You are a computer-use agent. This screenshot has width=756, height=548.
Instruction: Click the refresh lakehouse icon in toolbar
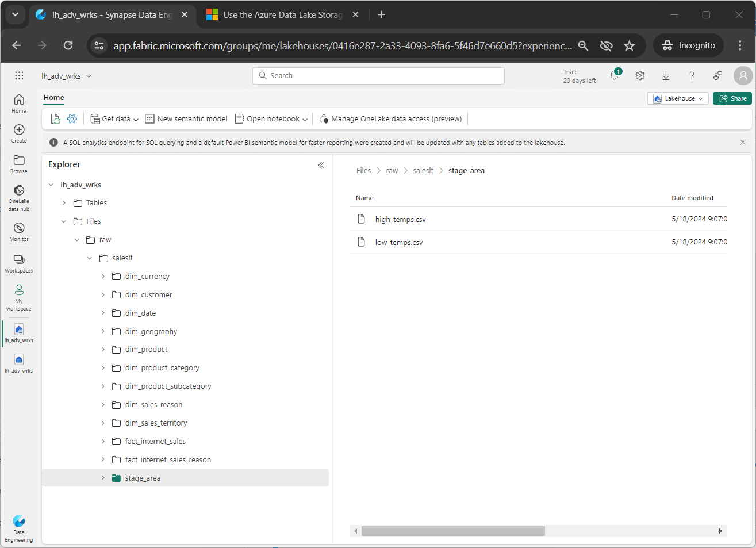pos(55,118)
